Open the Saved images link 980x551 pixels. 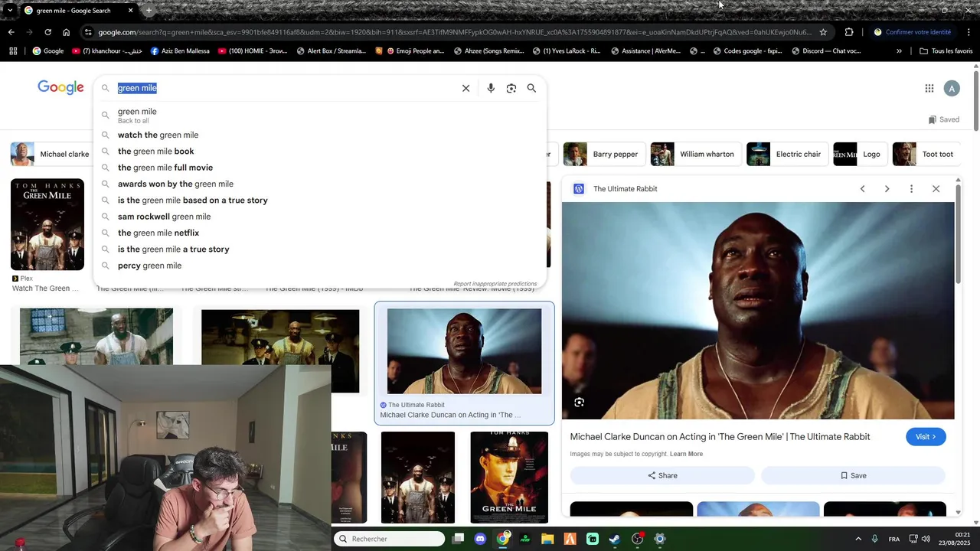coord(943,119)
